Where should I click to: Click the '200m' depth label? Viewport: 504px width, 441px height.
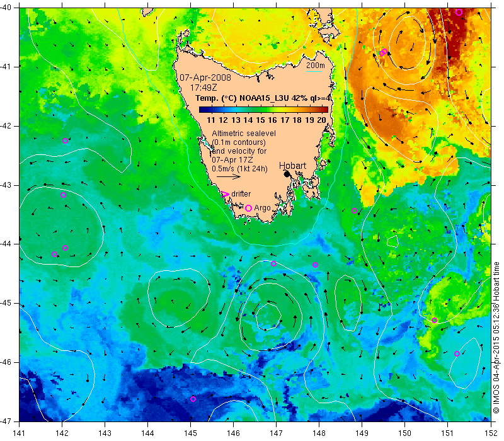coord(316,66)
